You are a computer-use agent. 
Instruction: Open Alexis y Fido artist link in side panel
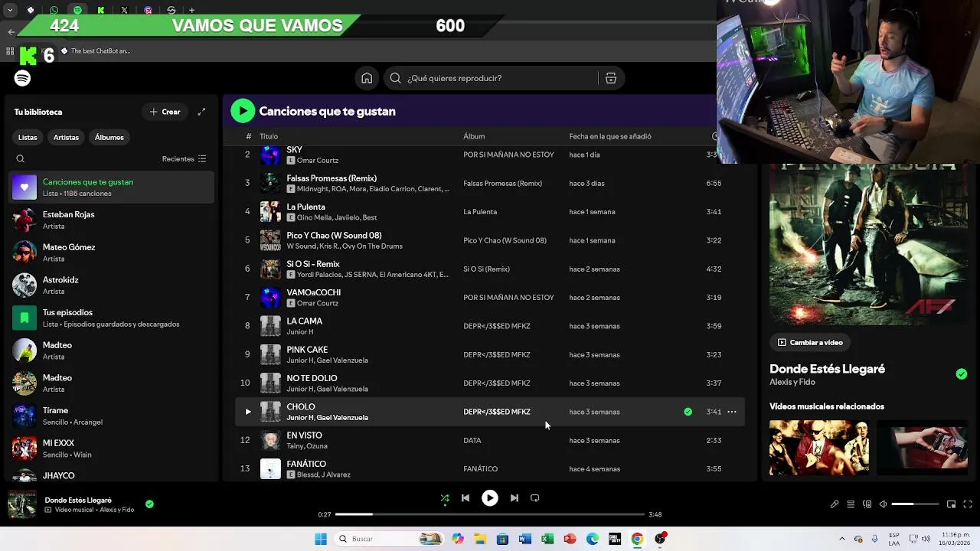(792, 382)
